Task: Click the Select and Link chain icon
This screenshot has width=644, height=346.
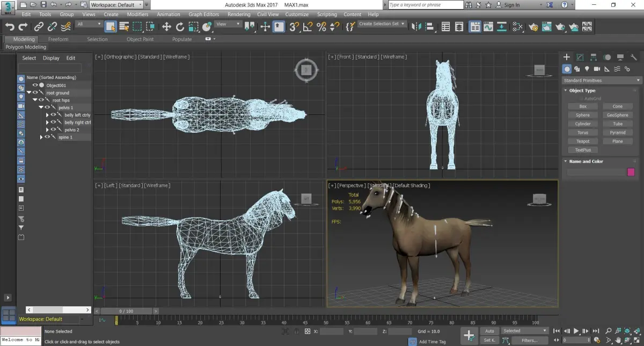Action: [39, 26]
